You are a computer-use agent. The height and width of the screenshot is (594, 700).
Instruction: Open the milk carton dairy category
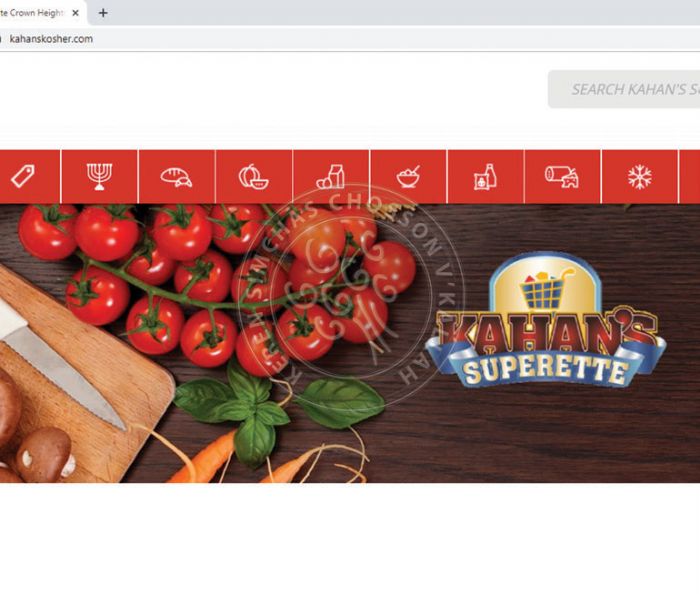pyautogui.click(x=331, y=177)
